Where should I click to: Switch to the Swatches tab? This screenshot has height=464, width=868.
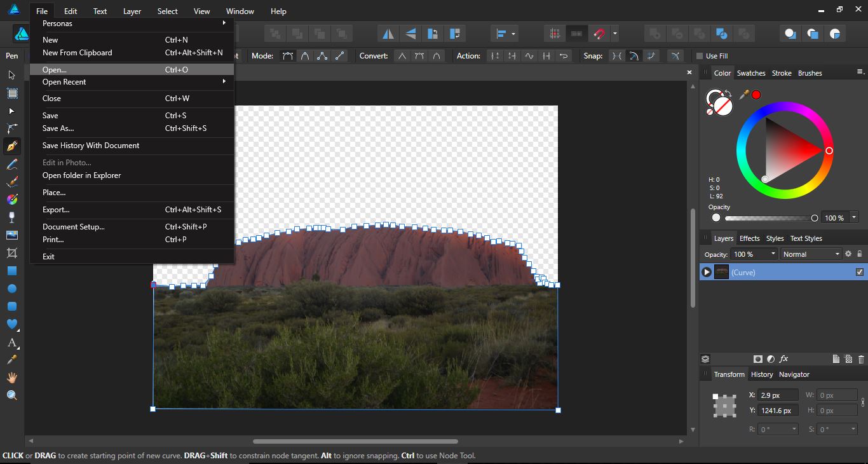[x=751, y=72]
